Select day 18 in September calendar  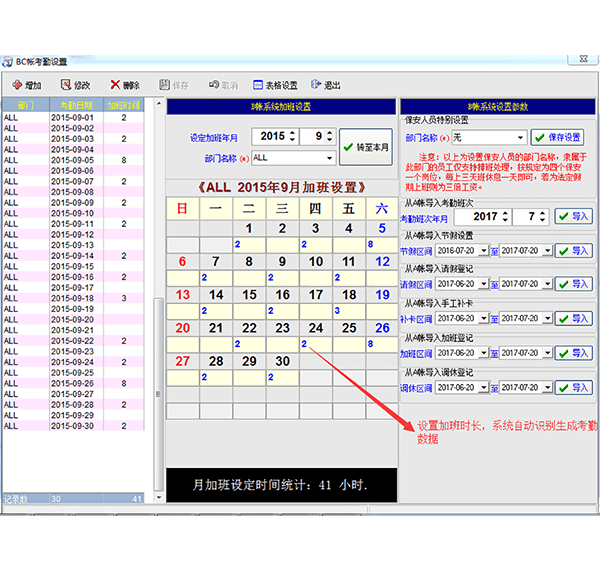tap(349, 295)
